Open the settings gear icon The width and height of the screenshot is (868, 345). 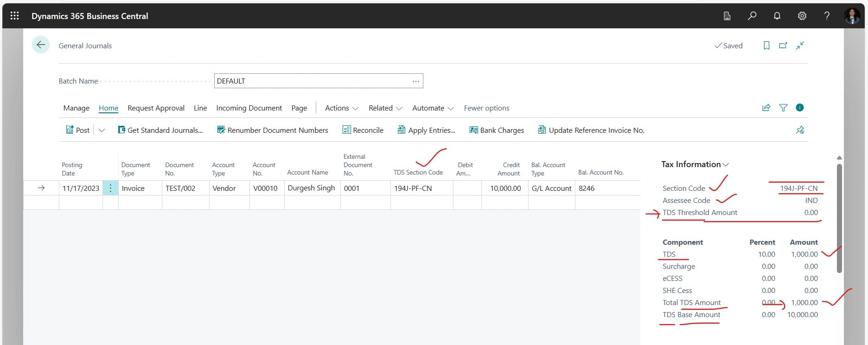pos(802,16)
